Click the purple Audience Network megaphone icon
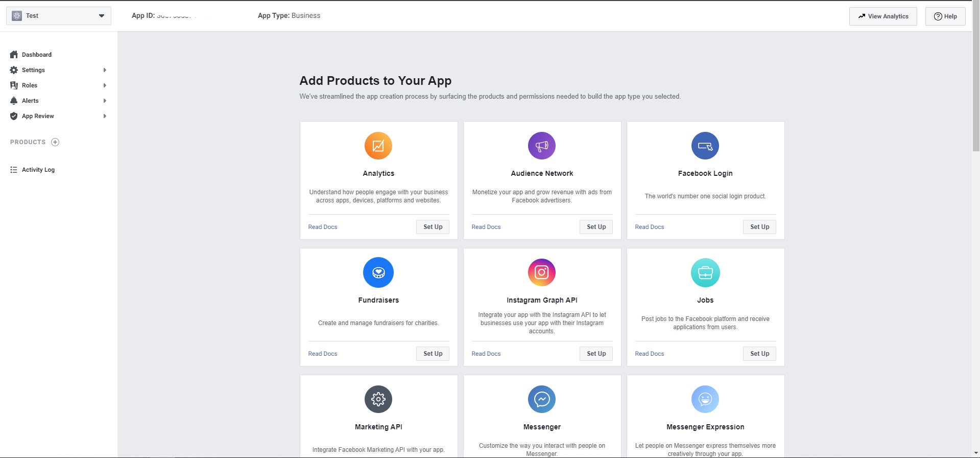This screenshot has width=980, height=458. point(541,146)
